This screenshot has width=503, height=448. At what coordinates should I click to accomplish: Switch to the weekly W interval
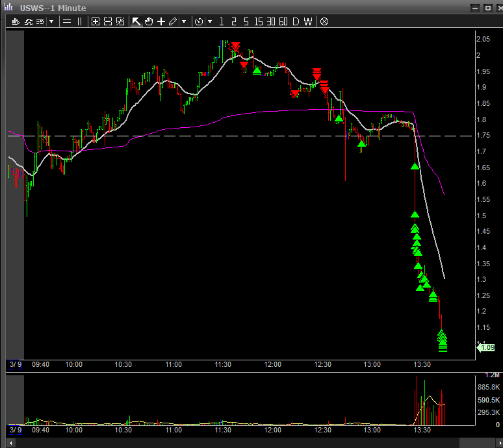308,21
